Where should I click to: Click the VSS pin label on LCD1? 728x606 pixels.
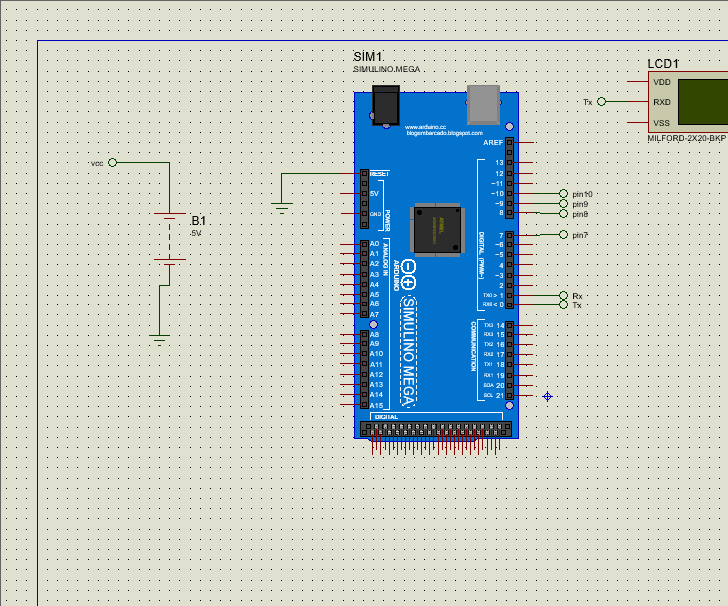(x=661, y=123)
